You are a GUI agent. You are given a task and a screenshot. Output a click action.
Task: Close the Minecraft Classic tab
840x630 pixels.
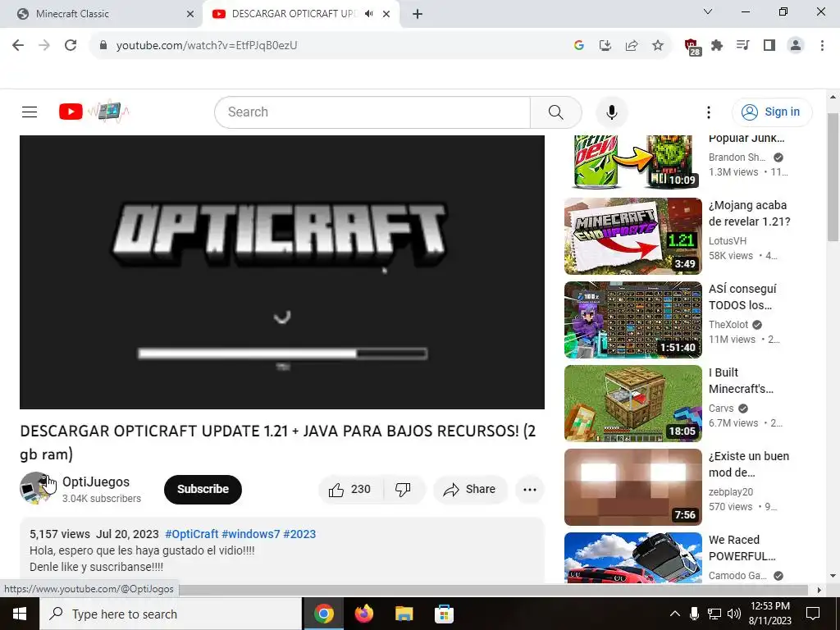[190, 15]
